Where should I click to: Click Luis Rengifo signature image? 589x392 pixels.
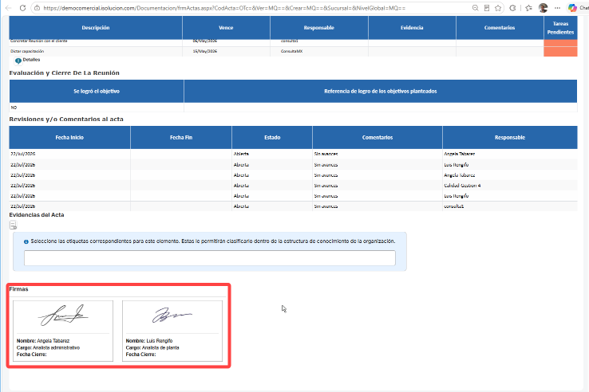(172, 315)
